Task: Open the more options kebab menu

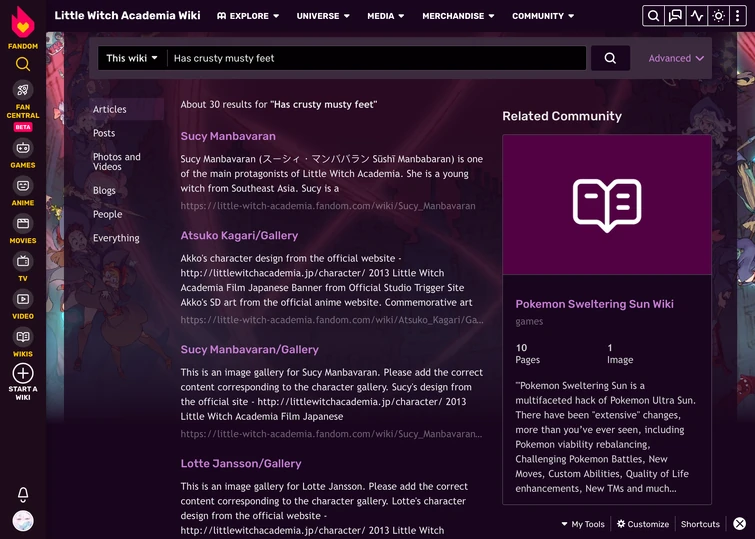Action: 738,16
